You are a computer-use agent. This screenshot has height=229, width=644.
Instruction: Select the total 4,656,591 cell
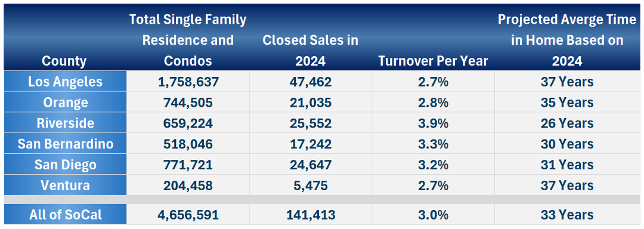[x=188, y=215]
